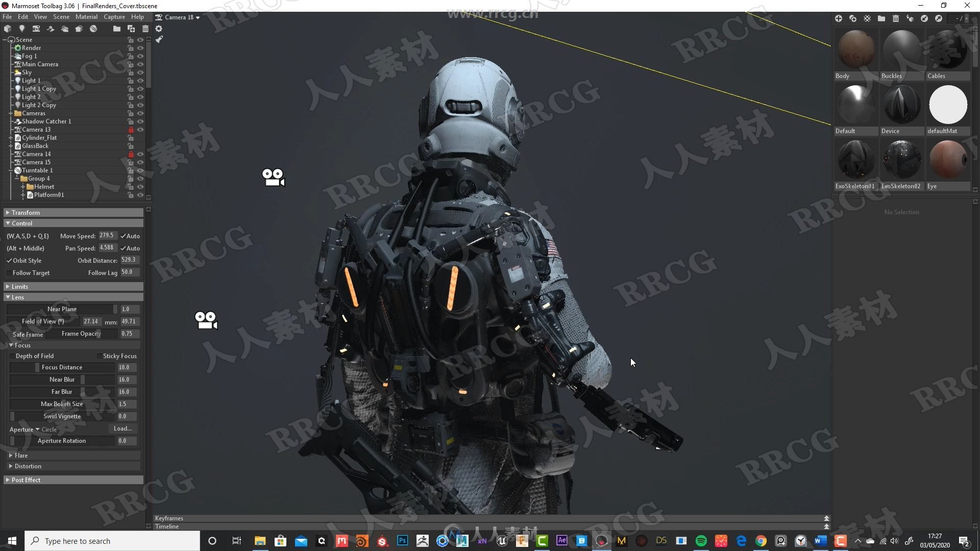This screenshot has width=980, height=551.
Task: Click Marmoset Toolbag taskbar icon
Action: pos(621,541)
